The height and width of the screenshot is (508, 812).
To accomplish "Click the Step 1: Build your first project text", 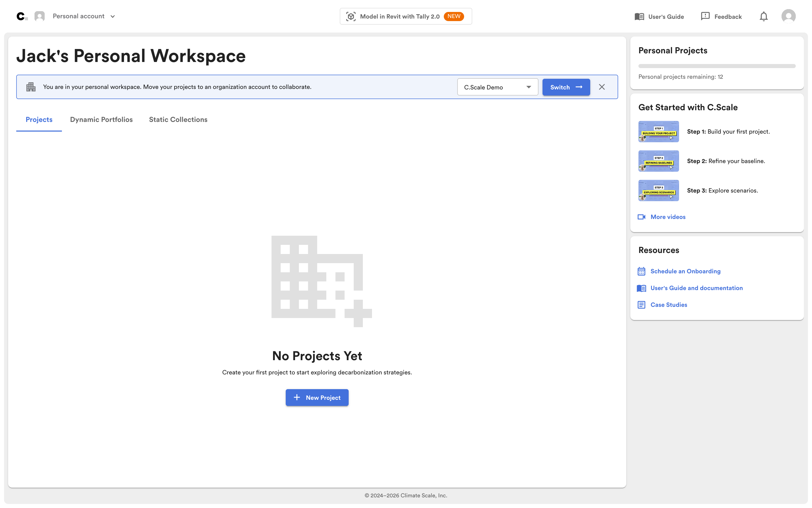I will pos(729,132).
